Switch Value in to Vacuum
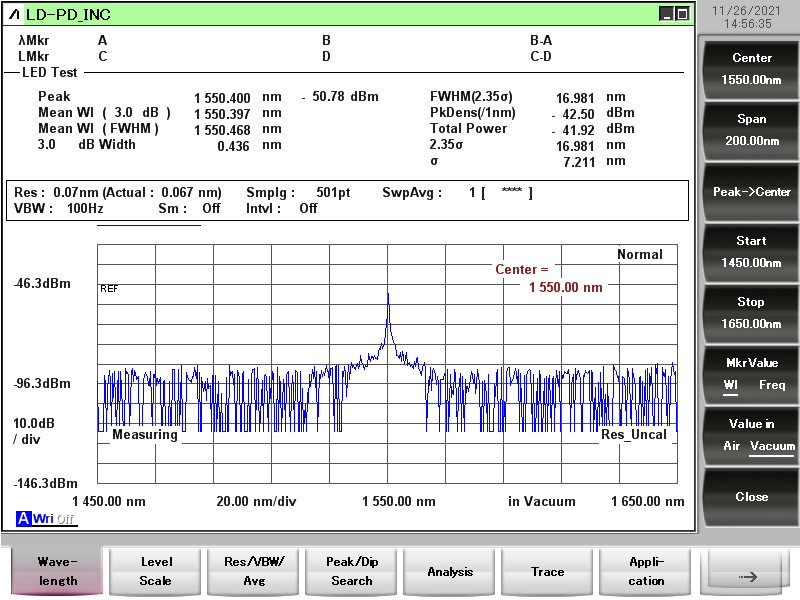This screenshot has width=800, height=600. pos(772,446)
